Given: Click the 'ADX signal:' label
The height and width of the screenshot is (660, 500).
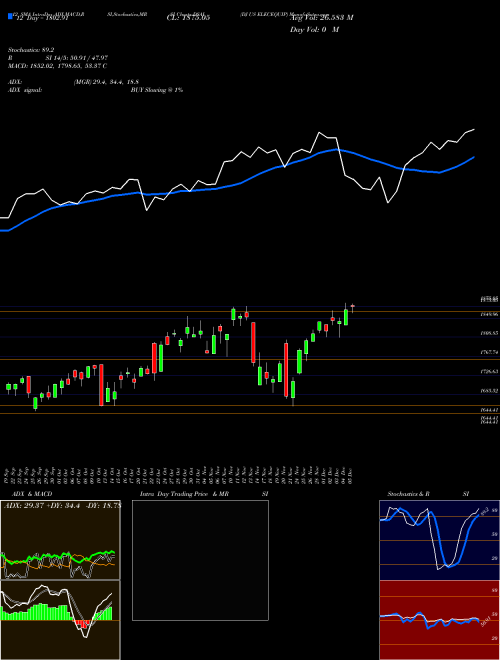Looking at the screenshot, I should coord(25,90).
